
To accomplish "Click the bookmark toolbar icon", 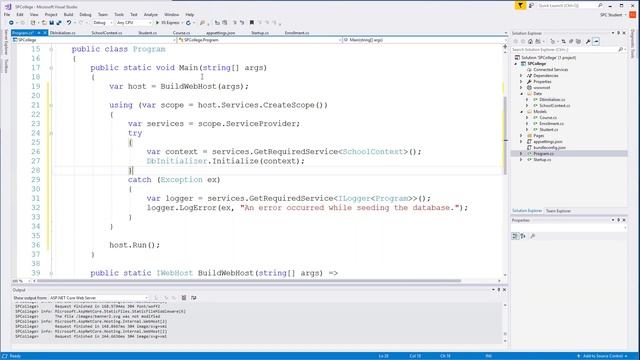I will coord(252,23).
